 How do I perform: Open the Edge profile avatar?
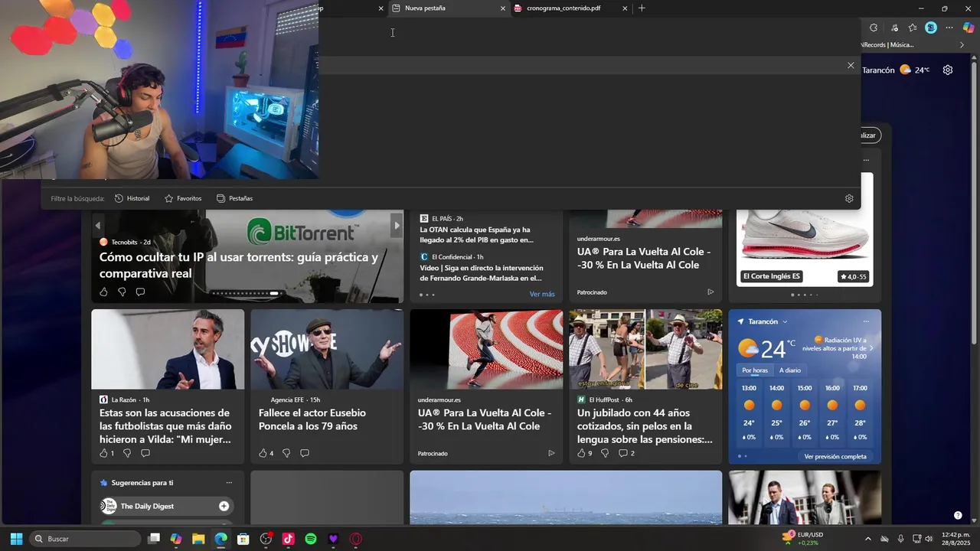coord(931,28)
